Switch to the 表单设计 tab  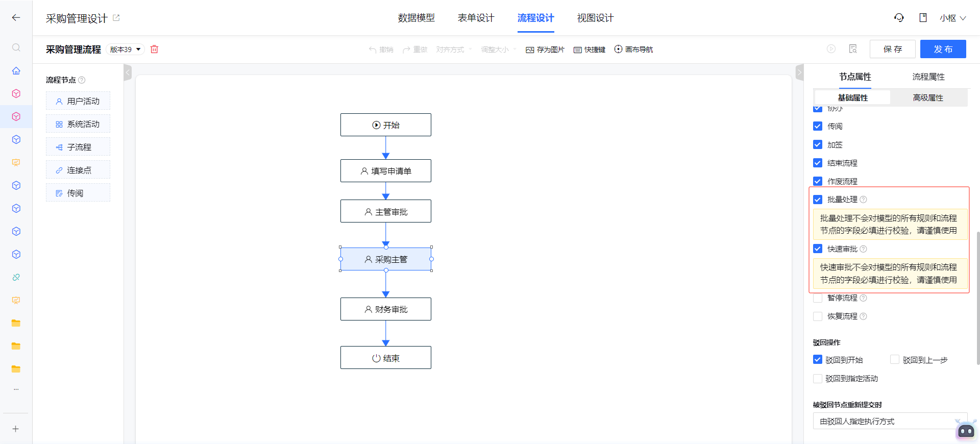click(476, 18)
